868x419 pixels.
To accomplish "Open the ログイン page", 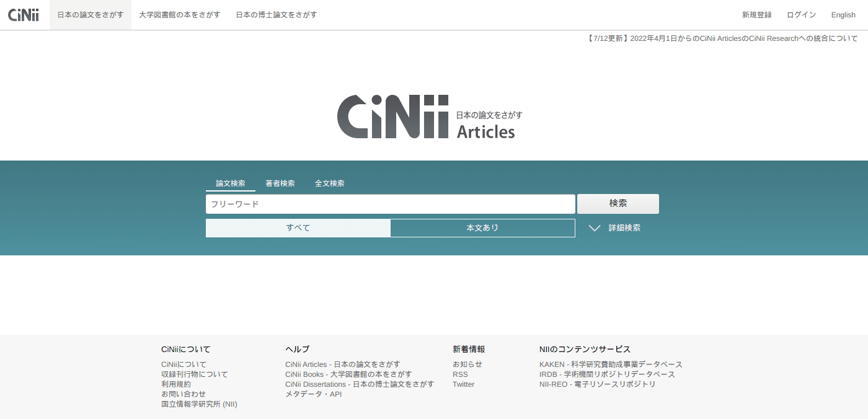I will click(x=801, y=14).
